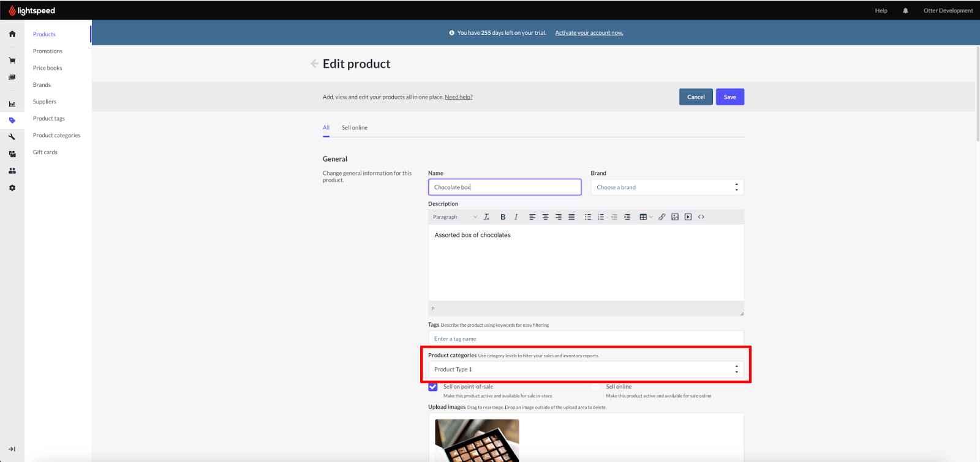Open the notifications bell icon
The height and width of the screenshot is (462, 980).
[x=905, y=10]
